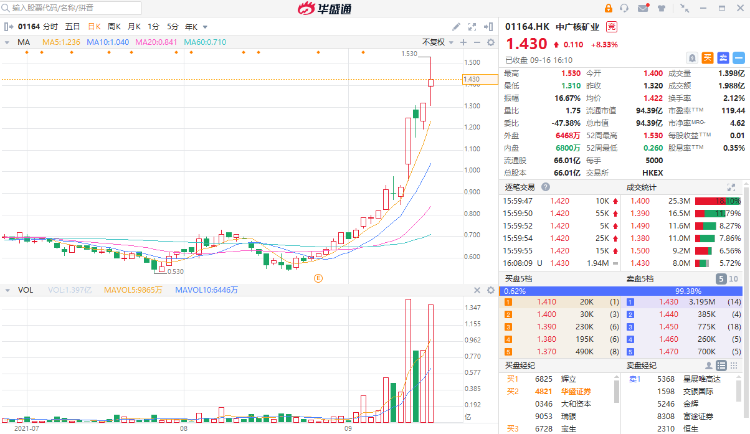Click the orange lock icon in title bar
The image size is (750, 434).
pyautogui.click(x=608, y=8)
